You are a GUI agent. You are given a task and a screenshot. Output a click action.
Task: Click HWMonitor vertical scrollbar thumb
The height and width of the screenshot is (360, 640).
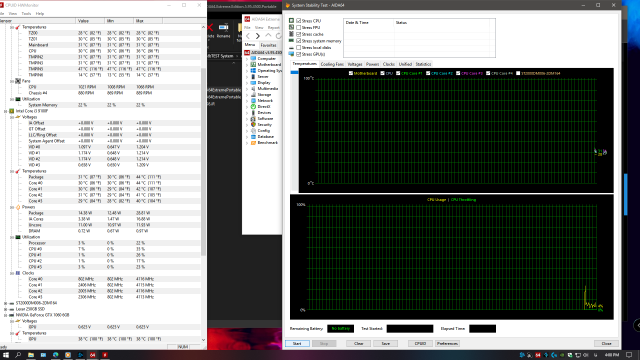(x=204, y=161)
